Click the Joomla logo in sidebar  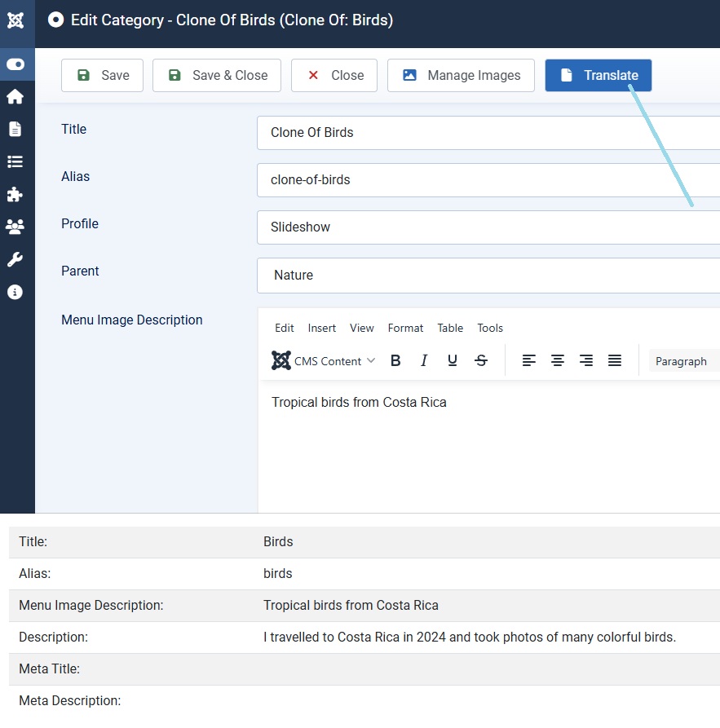tap(15, 20)
